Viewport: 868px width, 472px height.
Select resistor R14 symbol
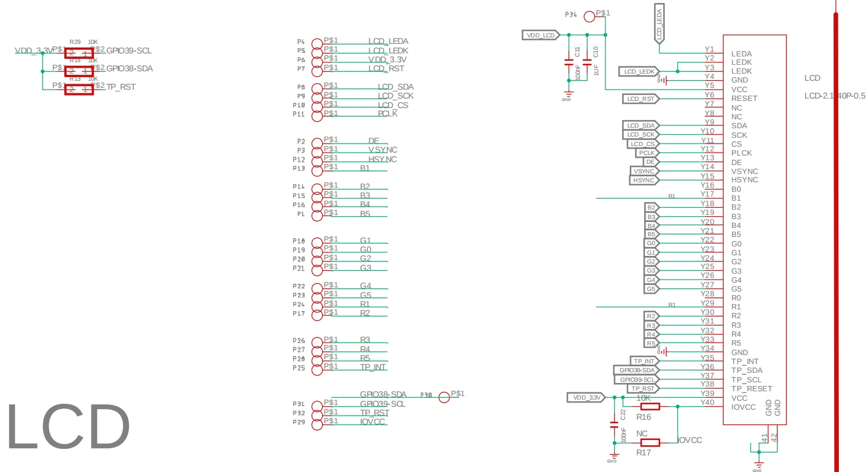click(x=79, y=71)
